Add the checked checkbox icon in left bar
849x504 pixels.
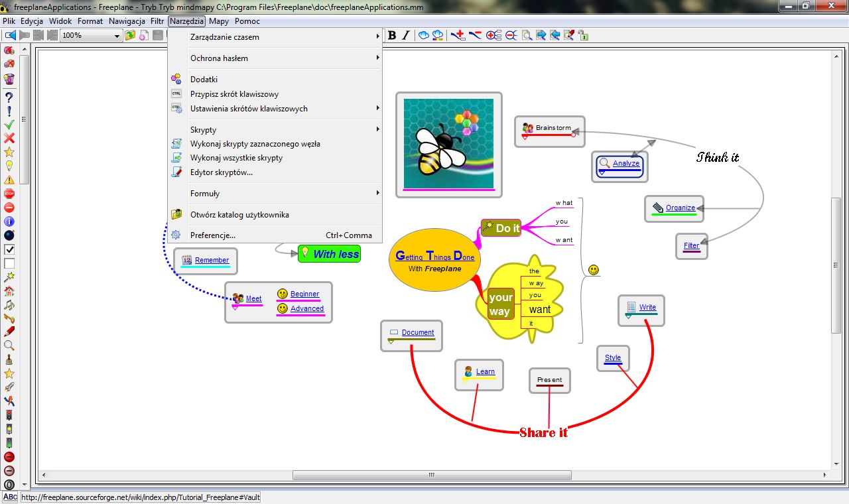pos(9,249)
